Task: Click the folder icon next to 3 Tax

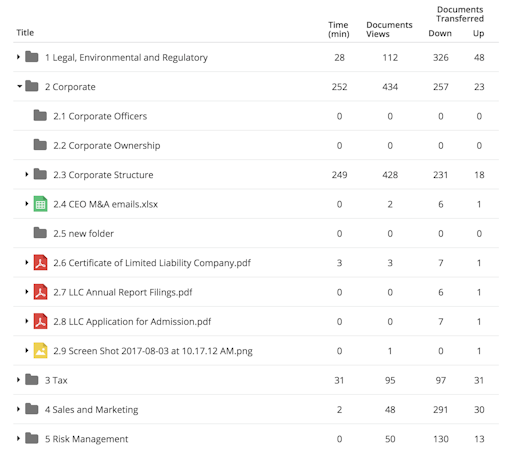Action: (x=32, y=380)
